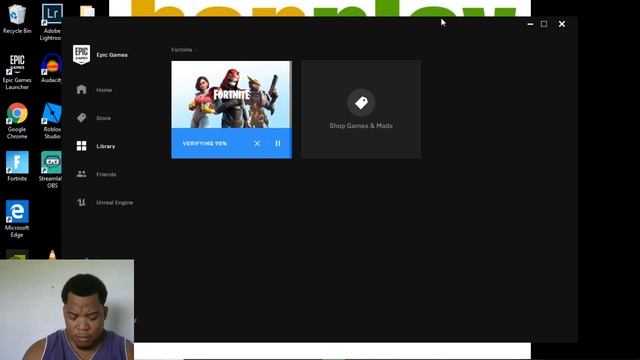This screenshot has width=640, height=360.
Task: Select the Google Chrome desktop icon
Action: (17, 121)
